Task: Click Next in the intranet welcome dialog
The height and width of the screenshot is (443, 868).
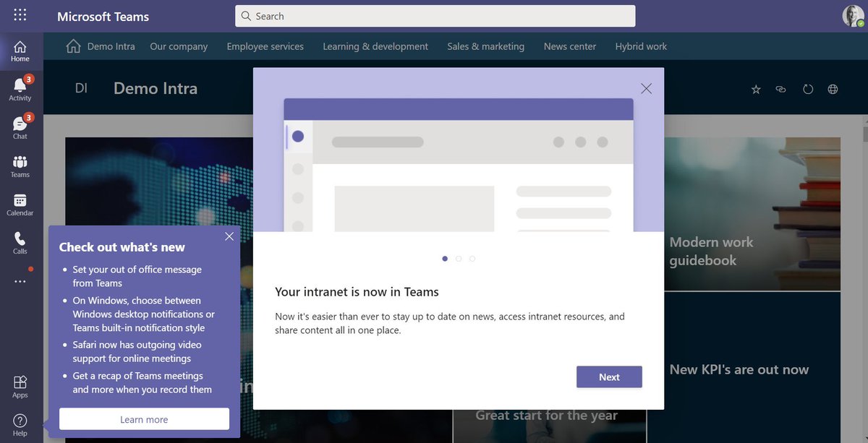Action: tap(609, 377)
